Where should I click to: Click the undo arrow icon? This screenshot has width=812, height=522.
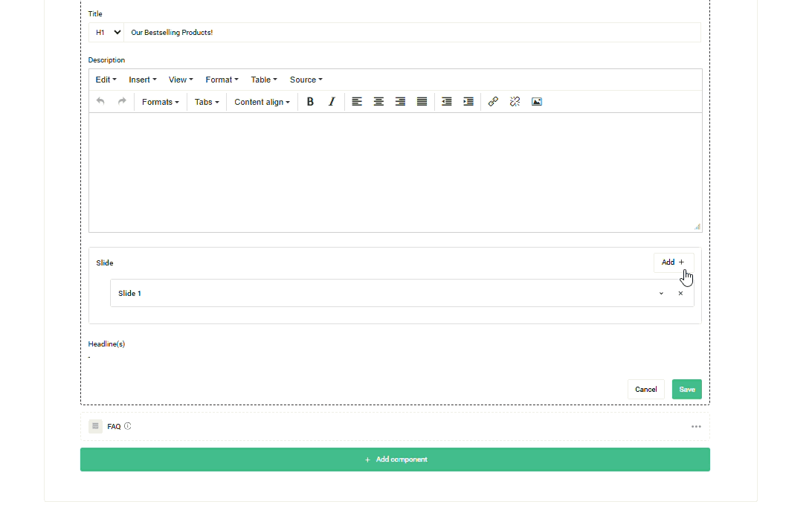(100, 102)
